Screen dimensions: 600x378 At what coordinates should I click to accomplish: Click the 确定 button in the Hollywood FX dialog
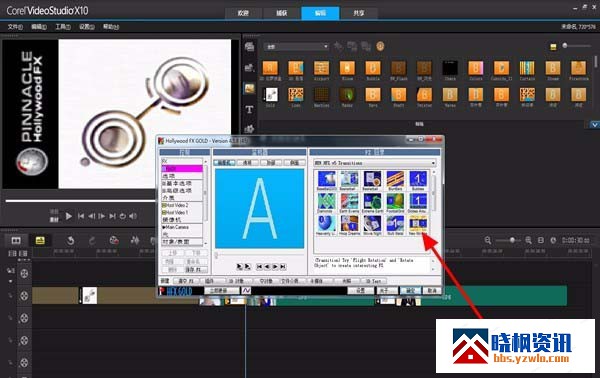tap(411, 291)
